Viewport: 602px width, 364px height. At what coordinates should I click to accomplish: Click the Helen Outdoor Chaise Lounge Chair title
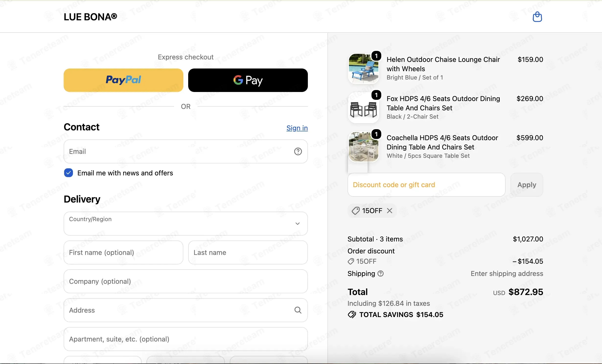[x=443, y=64]
